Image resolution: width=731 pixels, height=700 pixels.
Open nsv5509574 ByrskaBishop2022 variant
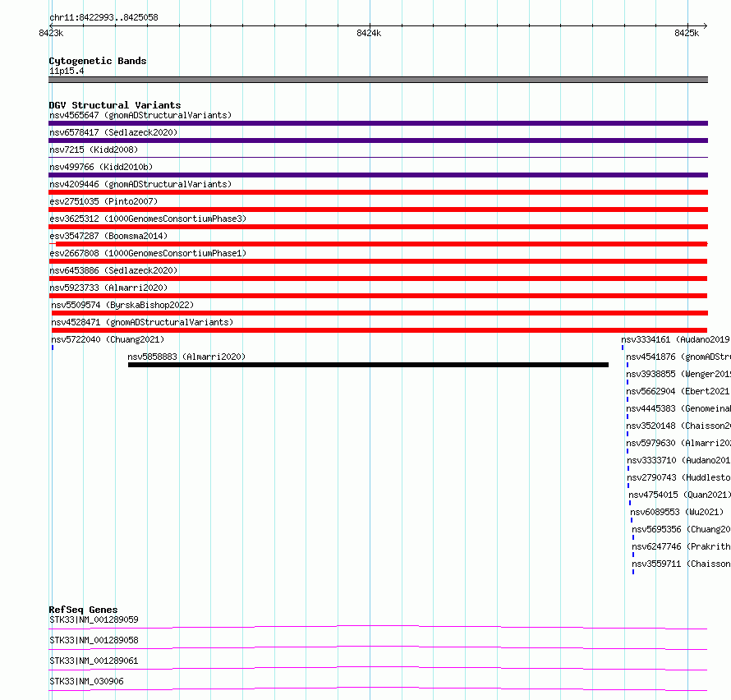coord(122,305)
